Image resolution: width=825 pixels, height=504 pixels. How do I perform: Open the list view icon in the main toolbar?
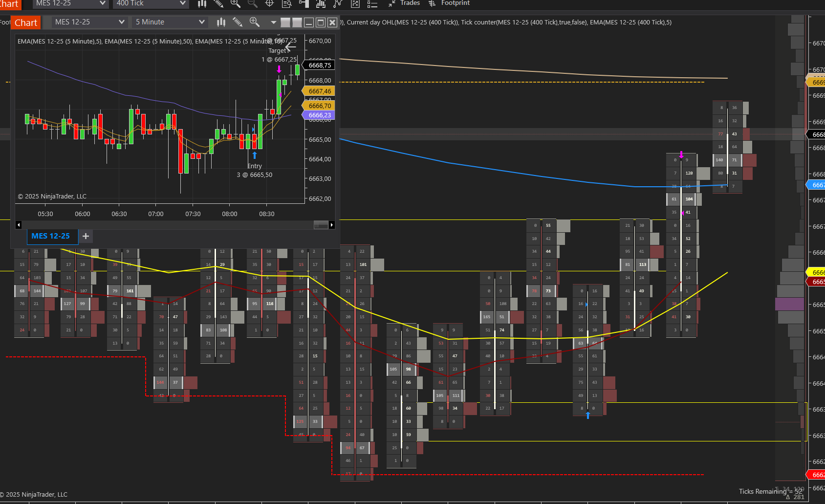(x=372, y=3)
